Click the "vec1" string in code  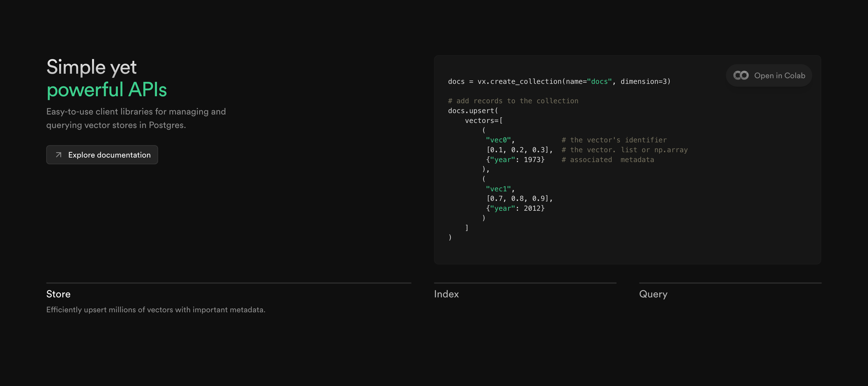pos(498,189)
